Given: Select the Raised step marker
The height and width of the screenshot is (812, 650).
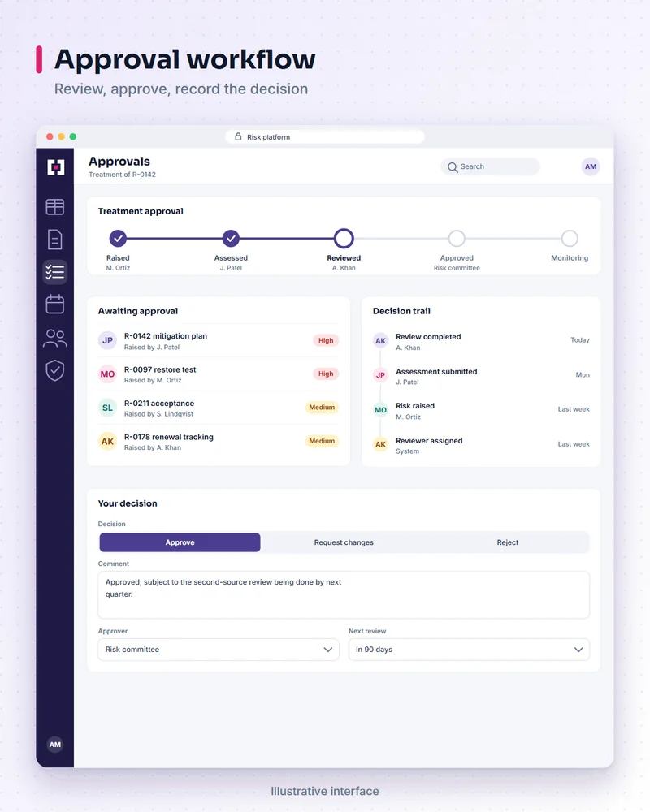Looking at the screenshot, I should pyautogui.click(x=118, y=239).
